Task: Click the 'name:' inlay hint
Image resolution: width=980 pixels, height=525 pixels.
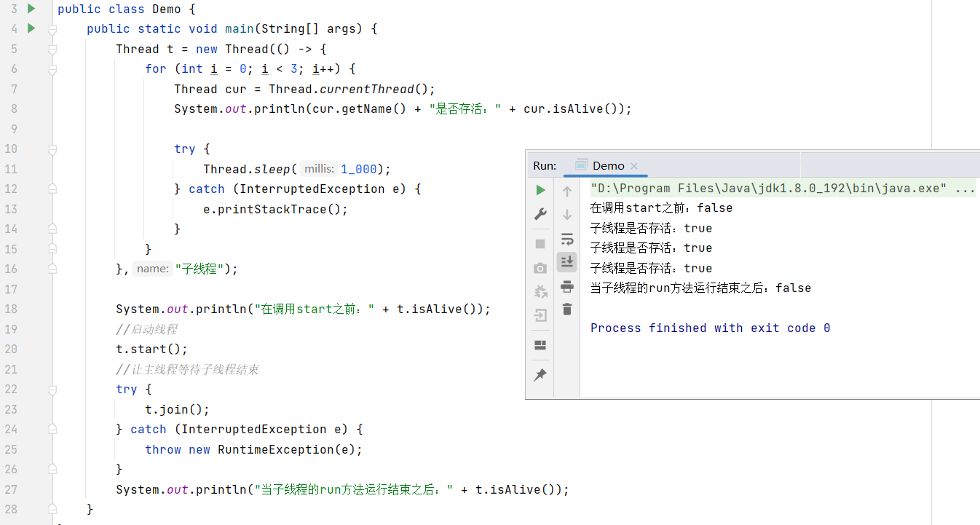Action: [152, 269]
